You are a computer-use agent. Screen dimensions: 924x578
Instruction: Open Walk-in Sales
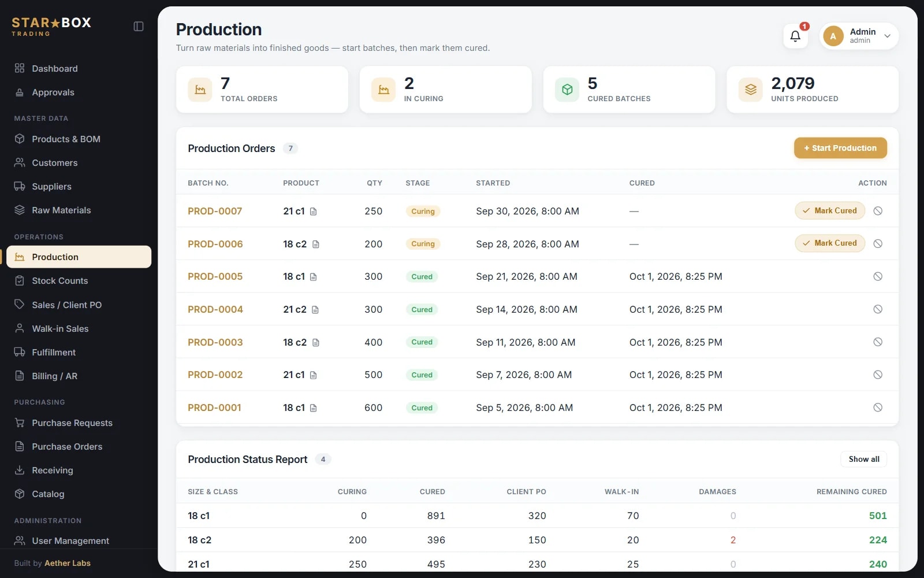click(x=79, y=328)
